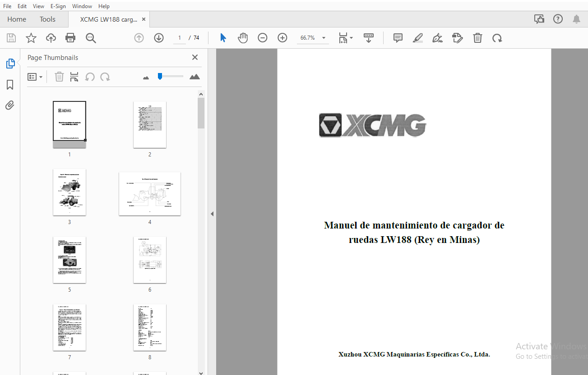This screenshot has height=375, width=588.
Task: Click 'Xuzhou XCMG Maquinarias Específicas' text
Action: point(414,354)
